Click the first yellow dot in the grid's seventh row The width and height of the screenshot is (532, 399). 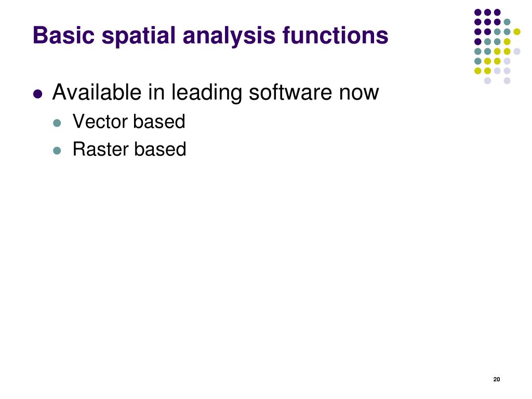[477, 71]
